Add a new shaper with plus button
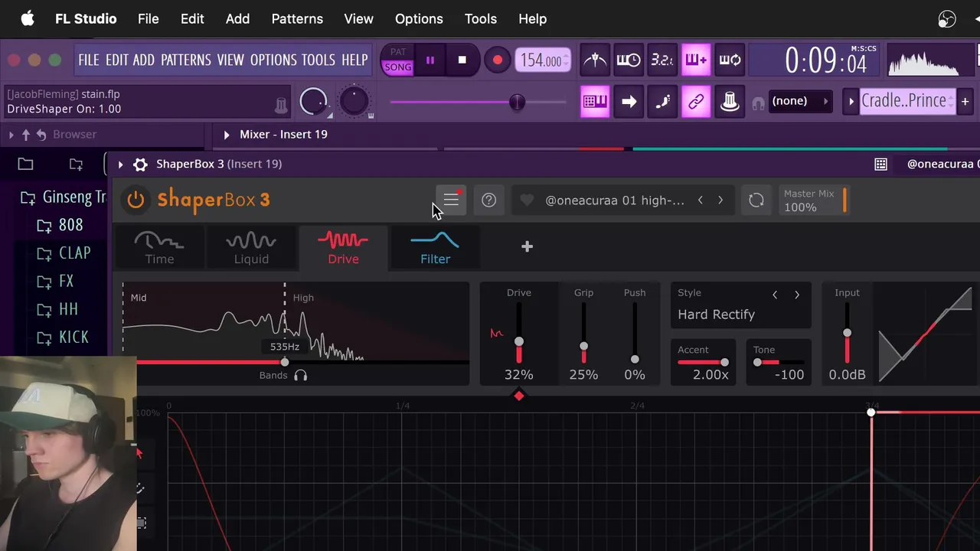980x551 pixels. pos(527,246)
